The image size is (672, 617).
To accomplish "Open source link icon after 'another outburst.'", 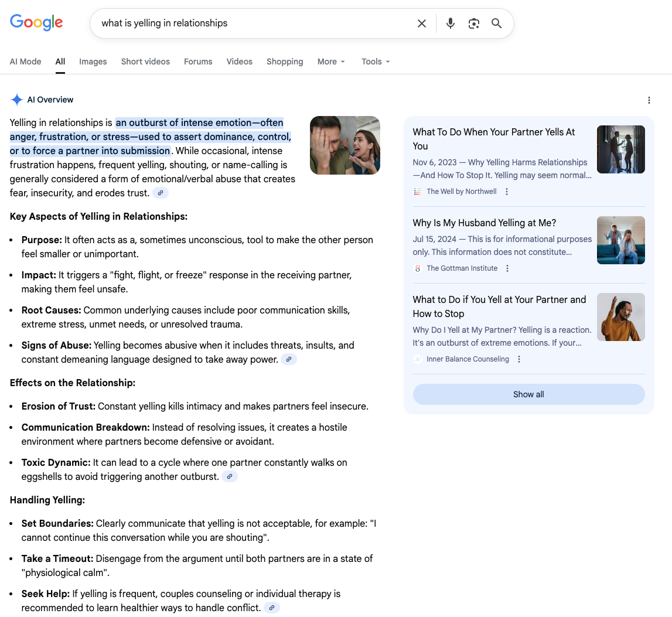I will tap(230, 476).
